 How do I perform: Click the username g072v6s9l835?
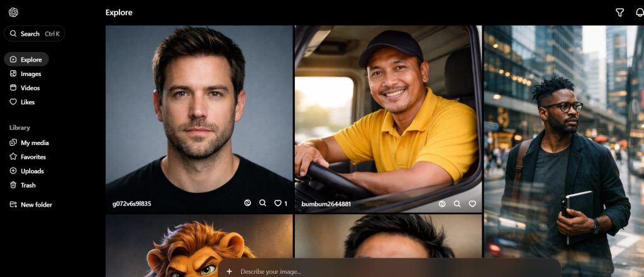tap(131, 204)
